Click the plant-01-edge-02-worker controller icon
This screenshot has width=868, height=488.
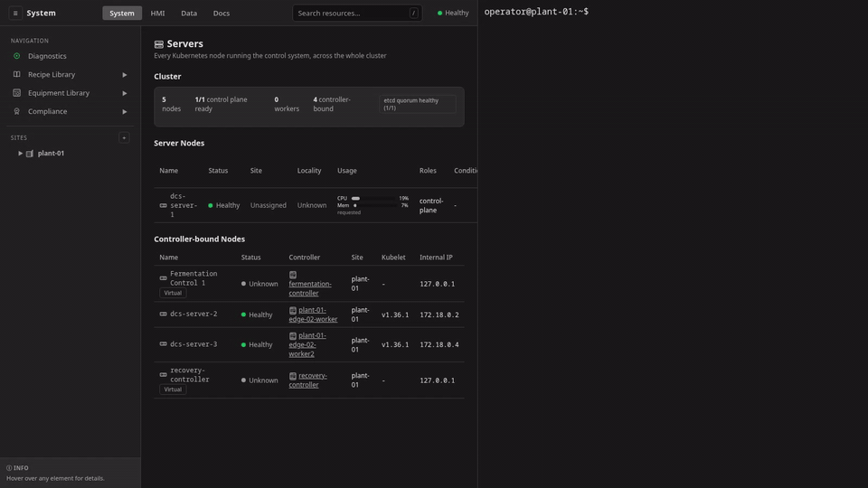[x=293, y=310]
